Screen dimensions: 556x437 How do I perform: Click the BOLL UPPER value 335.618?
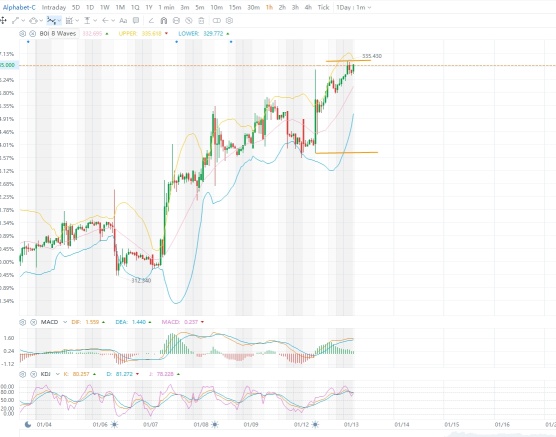click(151, 34)
